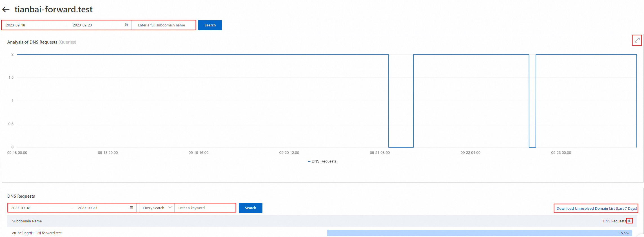Open calendar icon in top date range
Viewport: 644px width, 237px height.
[126, 25]
